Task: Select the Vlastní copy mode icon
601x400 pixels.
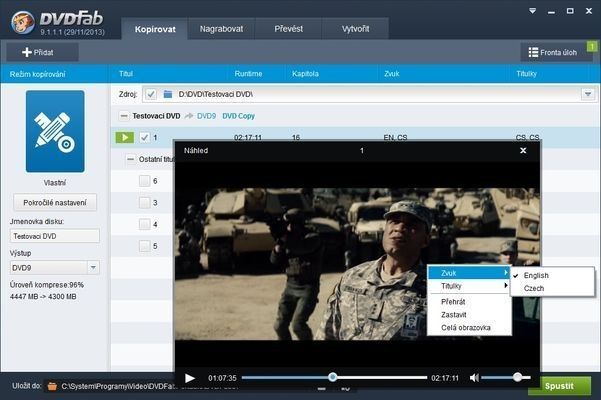Action: pos(55,131)
